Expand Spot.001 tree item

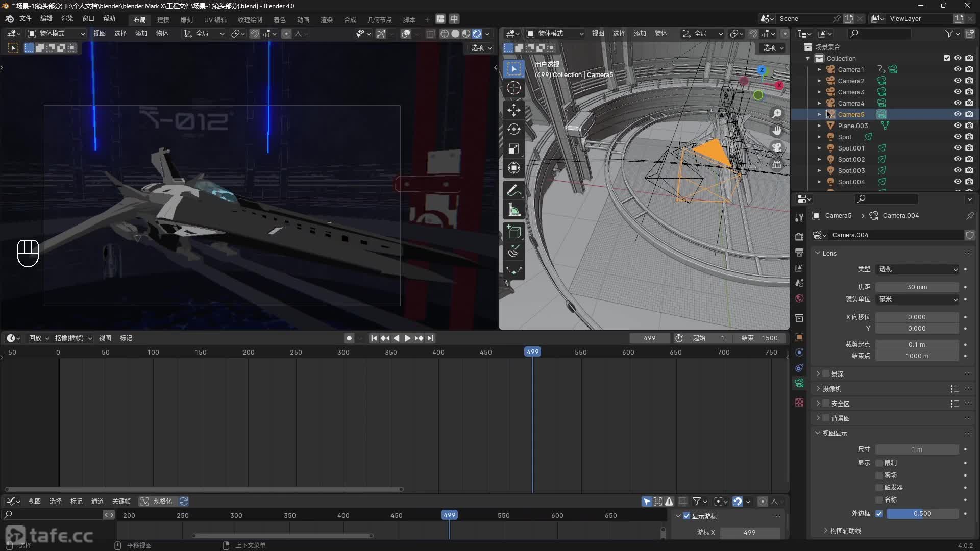click(x=819, y=148)
